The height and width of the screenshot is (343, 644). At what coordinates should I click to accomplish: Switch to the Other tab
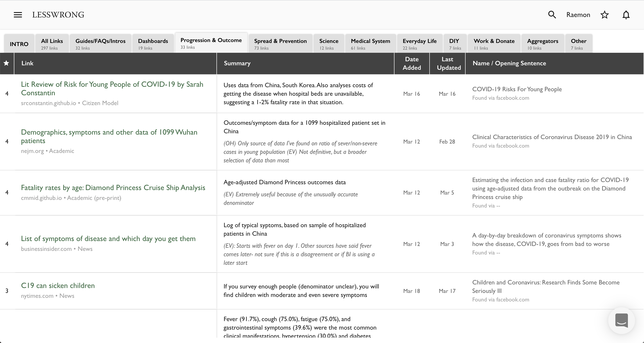578,44
